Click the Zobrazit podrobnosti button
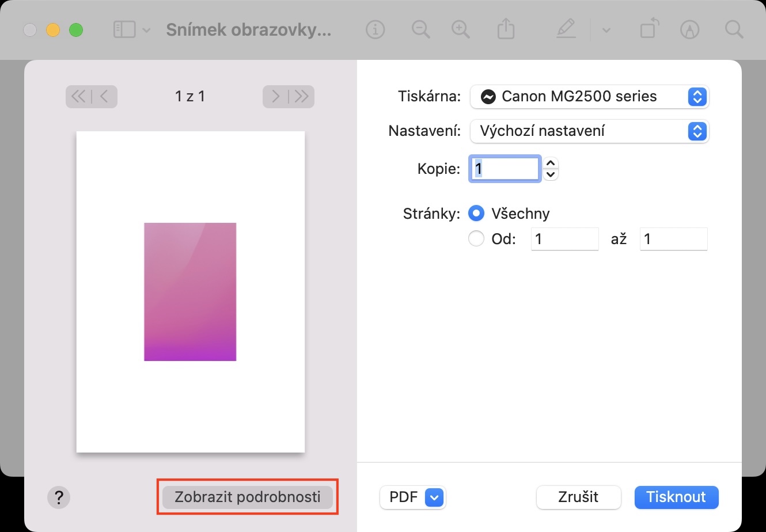This screenshot has height=532, width=766. pyautogui.click(x=248, y=497)
